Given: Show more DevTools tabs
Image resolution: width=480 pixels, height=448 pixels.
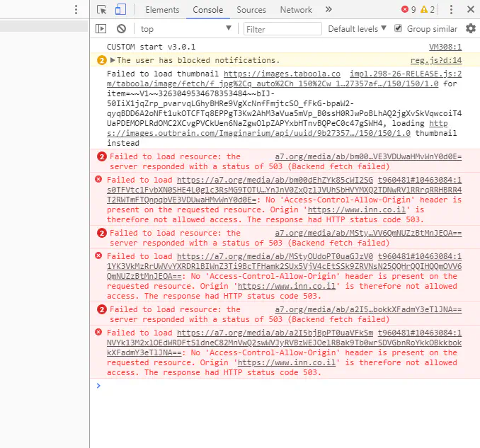Looking at the screenshot, I should (328, 10).
